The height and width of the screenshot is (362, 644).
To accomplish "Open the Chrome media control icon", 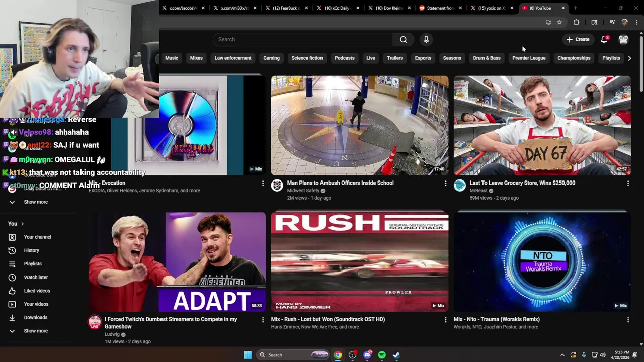I will click(x=612, y=22).
